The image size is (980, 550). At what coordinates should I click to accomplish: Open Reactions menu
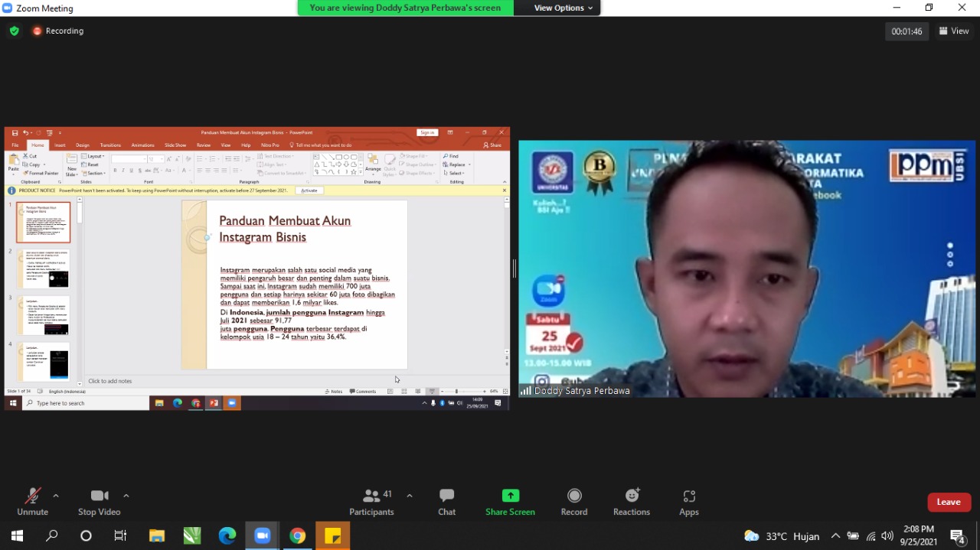(x=632, y=502)
